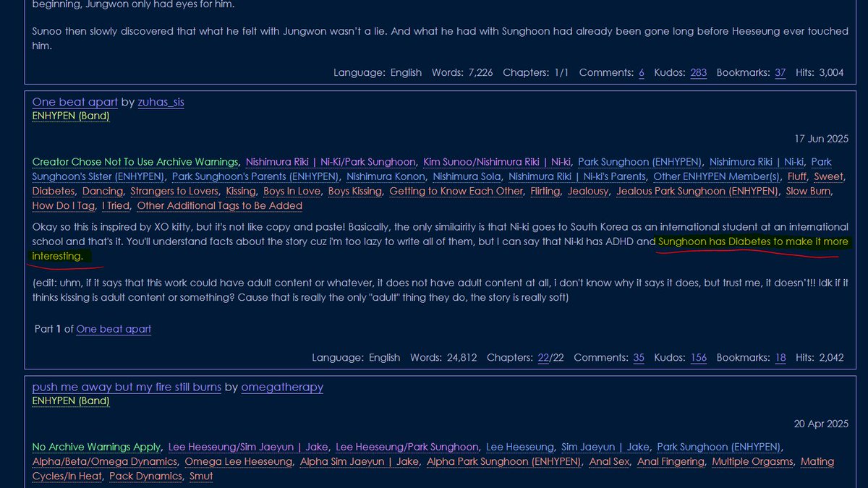This screenshot has height=488, width=868.
Task: Click the date 20 Apr 2025
Action: point(822,424)
